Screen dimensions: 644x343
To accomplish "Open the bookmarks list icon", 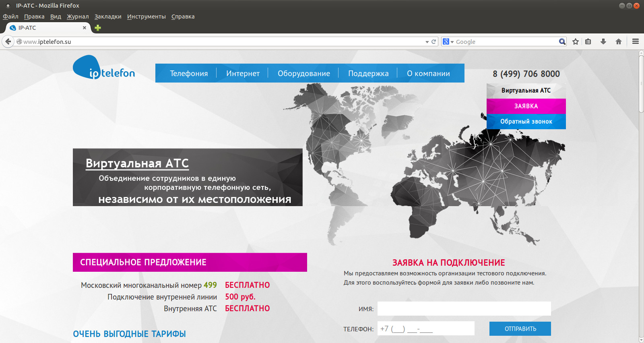I will coord(588,41).
